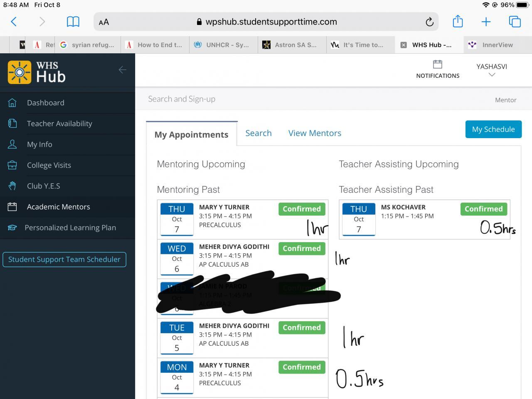
Task: Switch to the UNHCR - Sy... tab
Action: point(223,45)
